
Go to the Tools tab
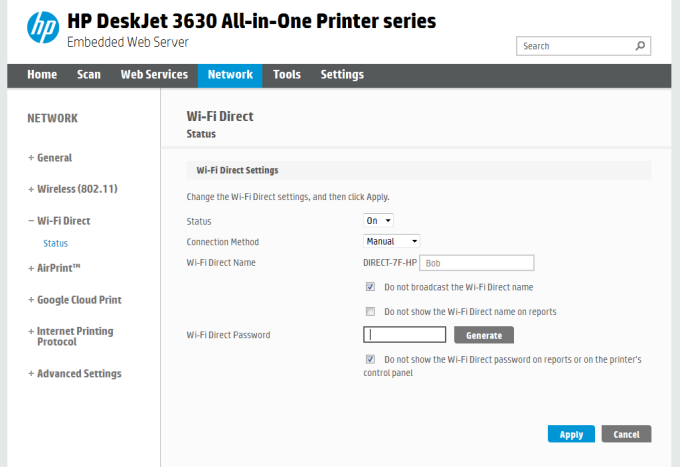[x=287, y=75]
